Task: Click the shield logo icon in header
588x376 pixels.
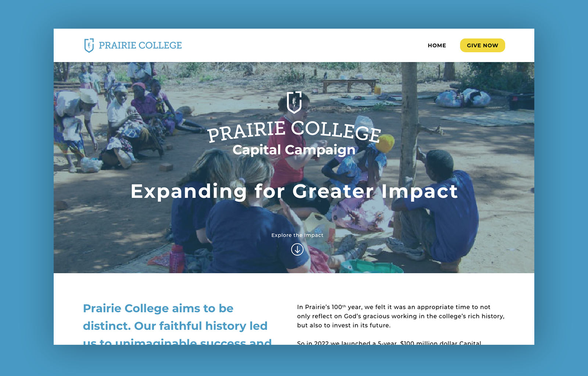Action: tap(89, 46)
